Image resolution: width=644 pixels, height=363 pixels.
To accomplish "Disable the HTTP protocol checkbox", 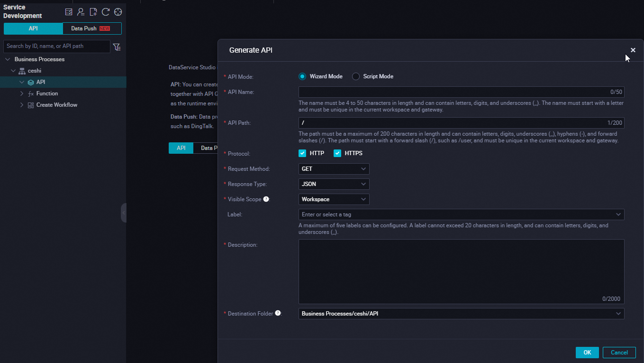I will [x=302, y=153].
